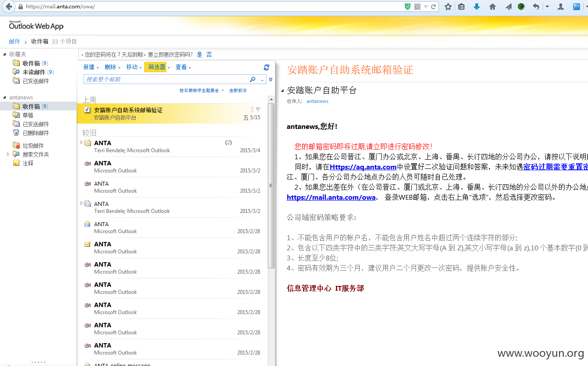Click the 密码过期需要重置密码 link
The width and height of the screenshot is (588, 366).
pos(555,167)
